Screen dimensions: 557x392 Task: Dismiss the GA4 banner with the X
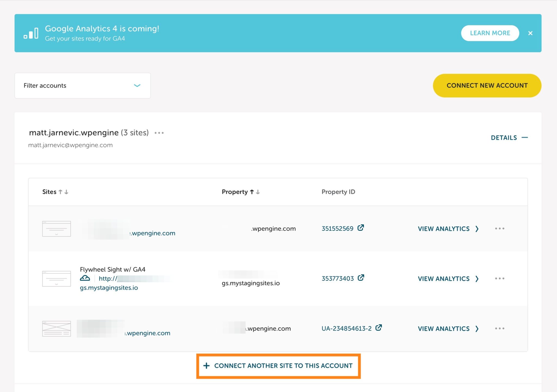click(x=531, y=33)
